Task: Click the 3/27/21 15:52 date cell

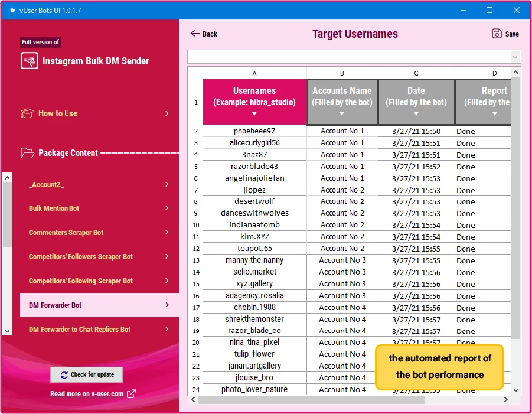Action: pos(416,167)
